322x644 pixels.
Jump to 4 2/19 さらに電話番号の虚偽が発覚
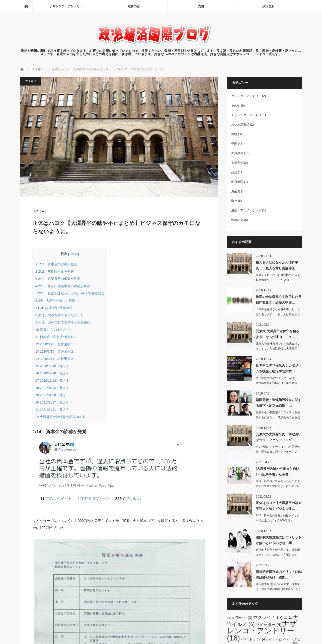coord(63,286)
